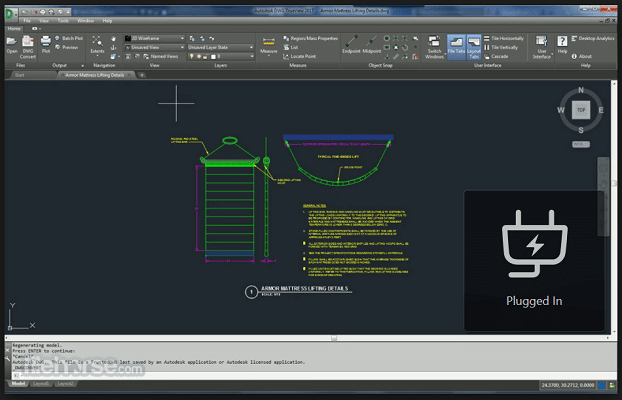The image size is (622, 400).
Task: Select the Model tab
Action: coord(18,384)
